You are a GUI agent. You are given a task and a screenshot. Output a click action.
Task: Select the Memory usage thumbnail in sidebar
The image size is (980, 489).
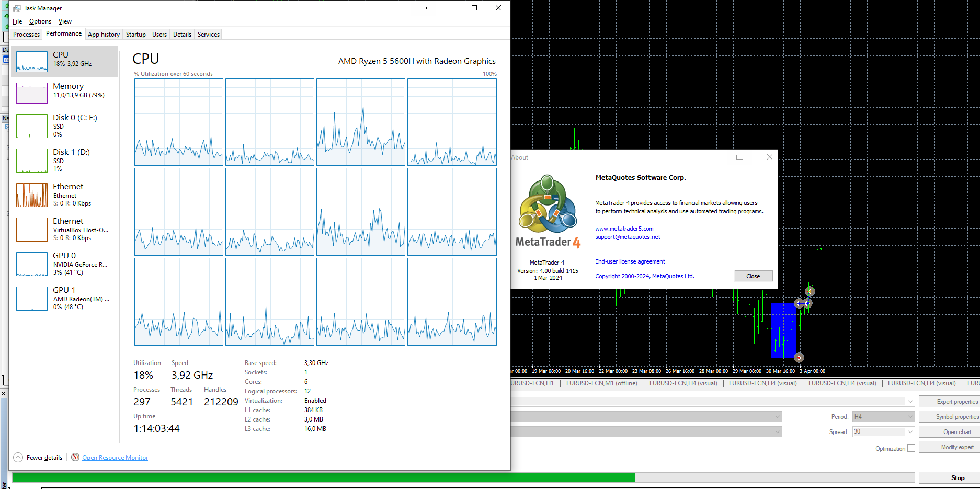pyautogui.click(x=32, y=93)
